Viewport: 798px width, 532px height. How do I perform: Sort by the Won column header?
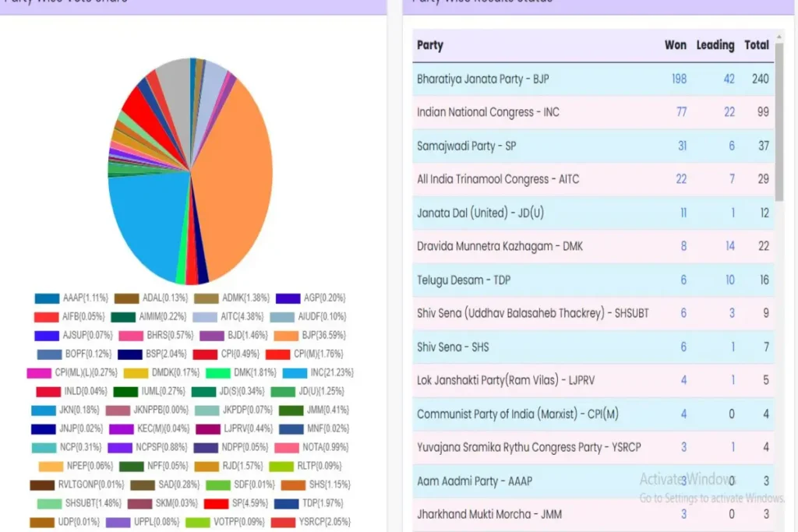click(676, 45)
